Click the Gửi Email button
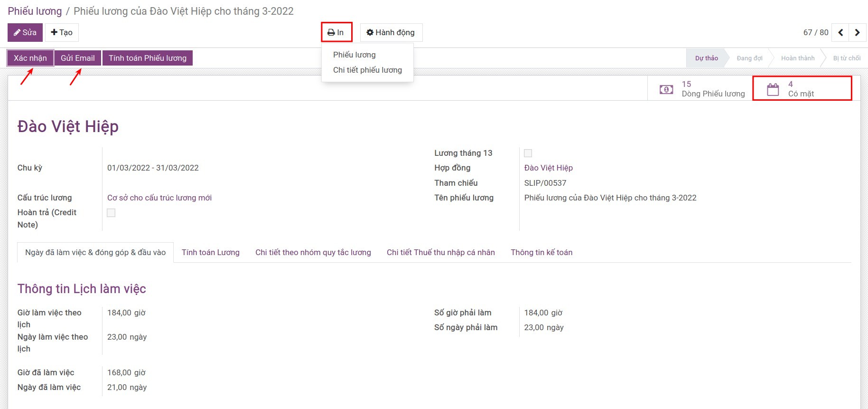This screenshot has width=868, height=409. [78, 58]
